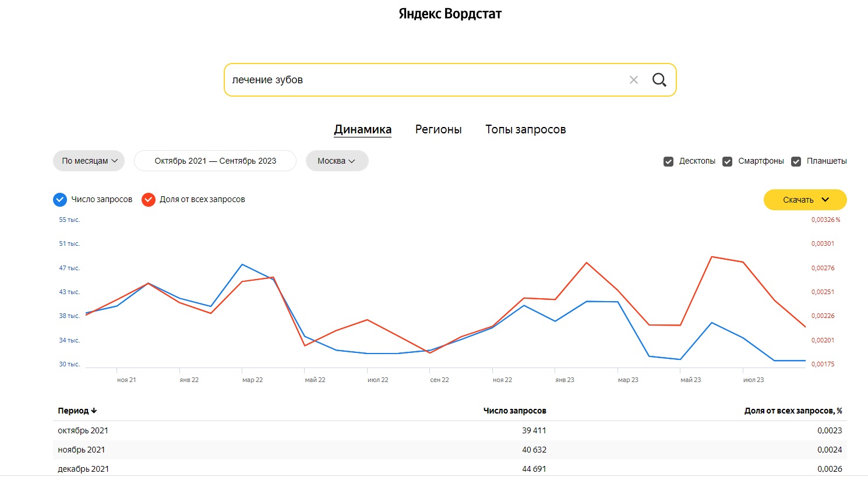Expand the Скачать download menu
This screenshot has height=477, width=868.
click(805, 200)
